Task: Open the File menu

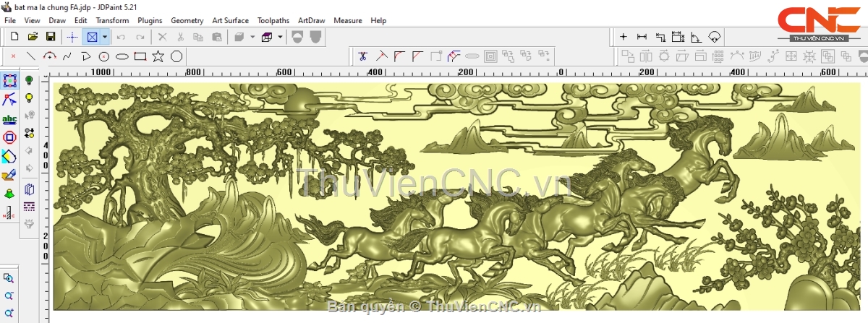Action: pyautogui.click(x=10, y=21)
